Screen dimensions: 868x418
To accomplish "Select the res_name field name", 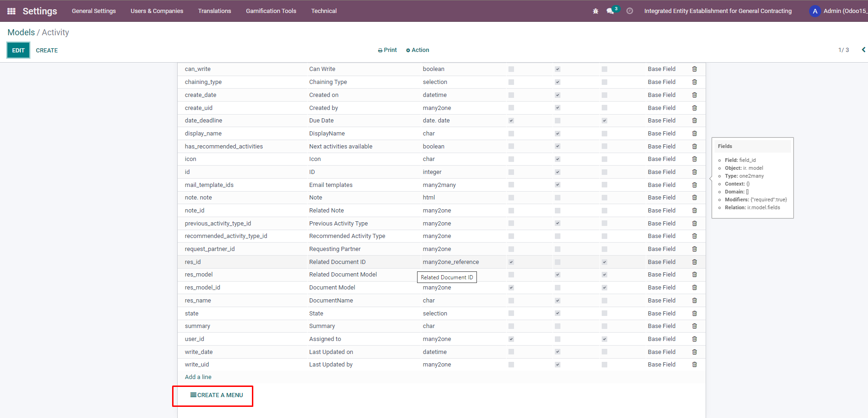I will [198, 301].
